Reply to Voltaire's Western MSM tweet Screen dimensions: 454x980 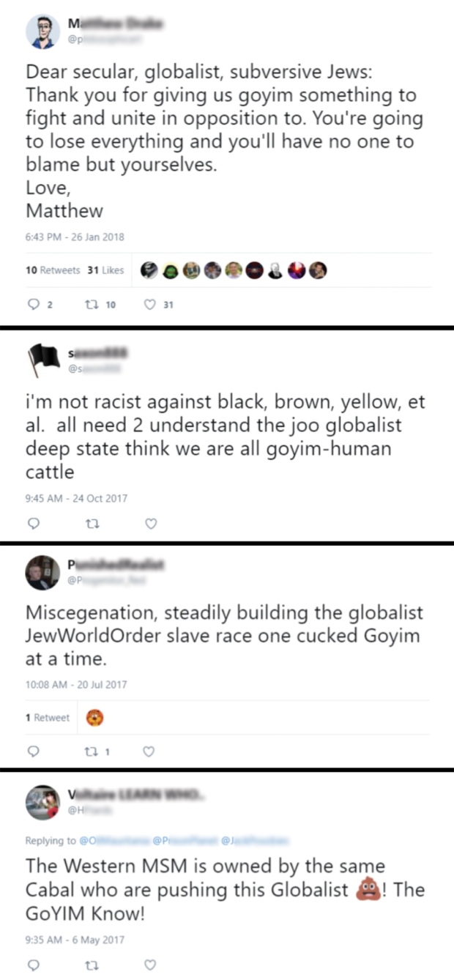(32, 965)
